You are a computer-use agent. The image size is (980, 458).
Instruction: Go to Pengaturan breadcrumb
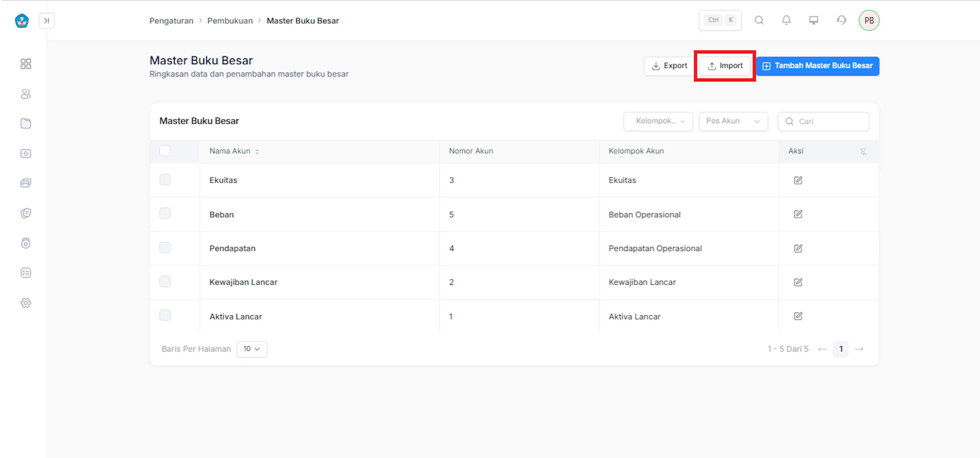[171, 20]
